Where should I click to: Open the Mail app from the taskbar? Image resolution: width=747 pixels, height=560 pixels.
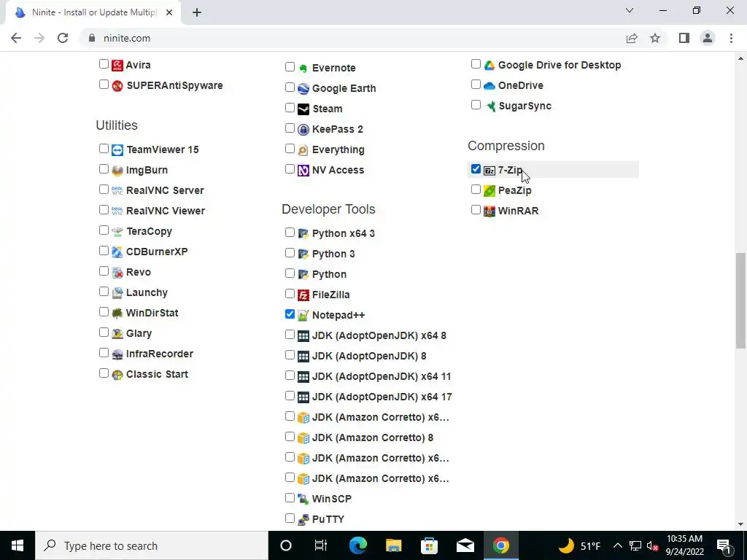(465, 545)
